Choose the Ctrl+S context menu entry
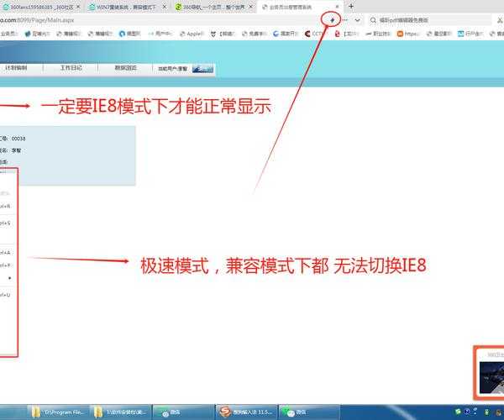Image resolution: width=504 pixels, height=420 pixels. click(7, 223)
